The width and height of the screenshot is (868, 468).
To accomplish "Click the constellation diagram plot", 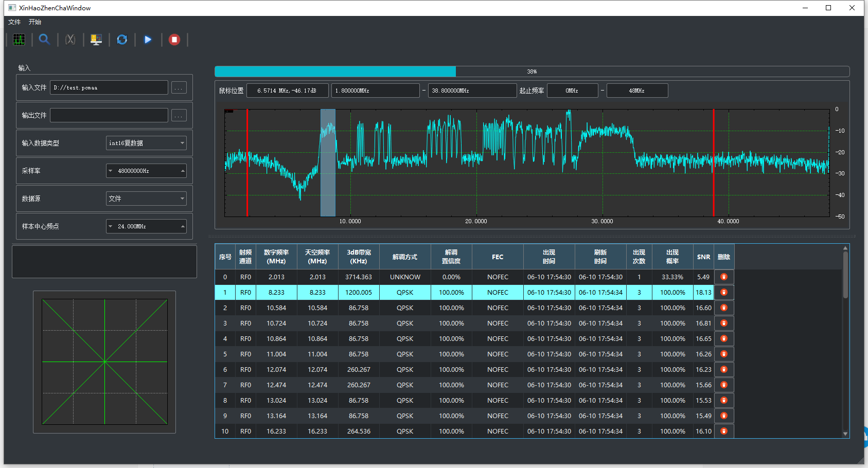I will (104, 362).
